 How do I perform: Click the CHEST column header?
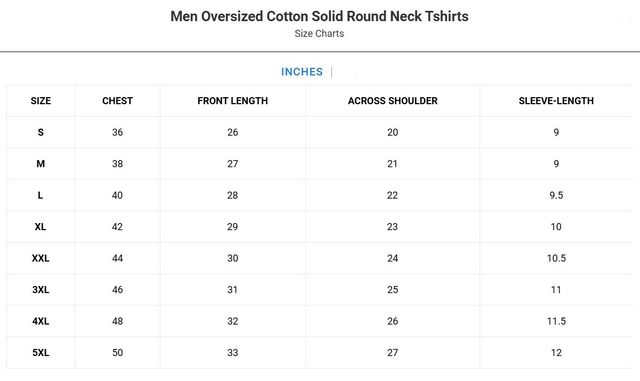tap(118, 101)
